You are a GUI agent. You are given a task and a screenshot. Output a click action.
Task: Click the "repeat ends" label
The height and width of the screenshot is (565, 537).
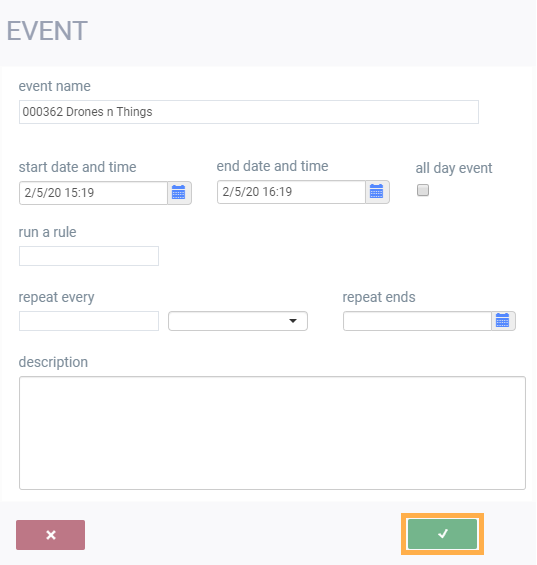click(379, 297)
